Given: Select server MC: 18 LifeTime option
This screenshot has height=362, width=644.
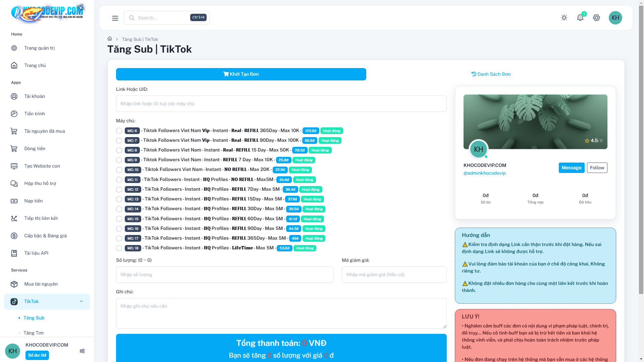Looking at the screenshot, I should coord(119,248).
